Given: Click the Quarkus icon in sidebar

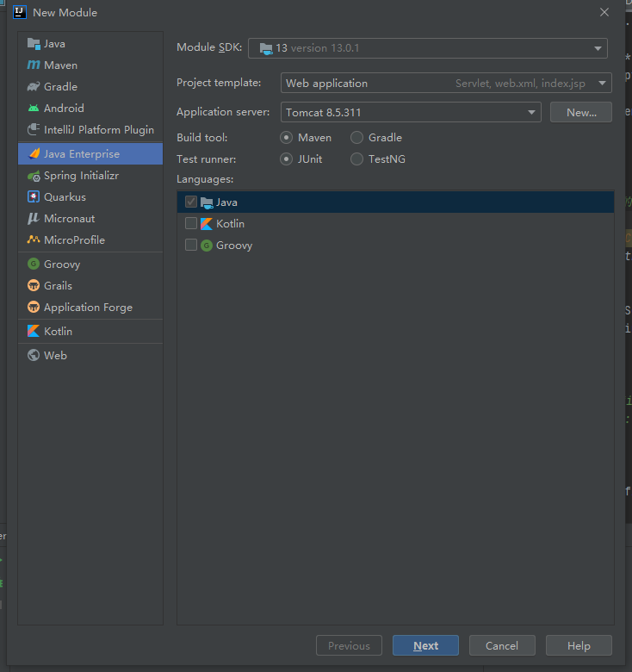Looking at the screenshot, I should coord(34,196).
